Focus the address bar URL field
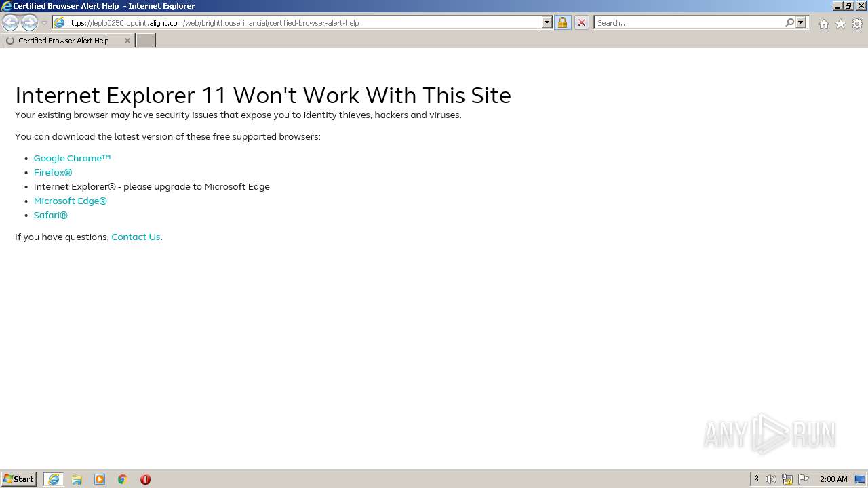The width and height of the screenshot is (868, 488). pyautogui.click(x=304, y=23)
